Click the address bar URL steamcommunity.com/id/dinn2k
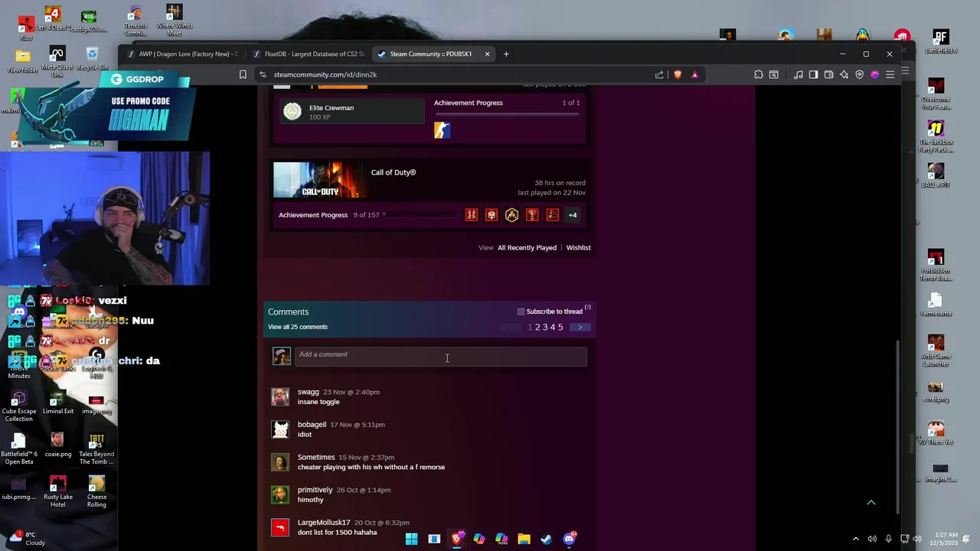The width and height of the screenshot is (980, 551). (325, 74)
